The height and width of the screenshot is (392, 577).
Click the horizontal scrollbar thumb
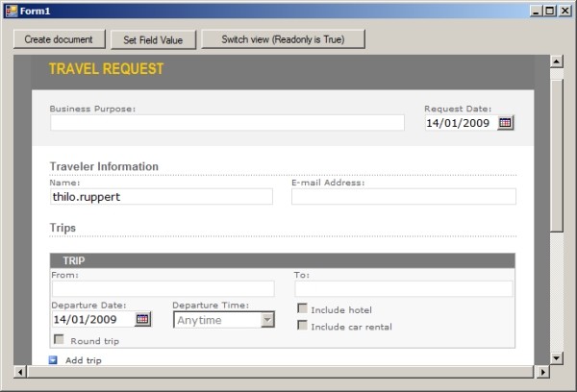tap(281, 372)
